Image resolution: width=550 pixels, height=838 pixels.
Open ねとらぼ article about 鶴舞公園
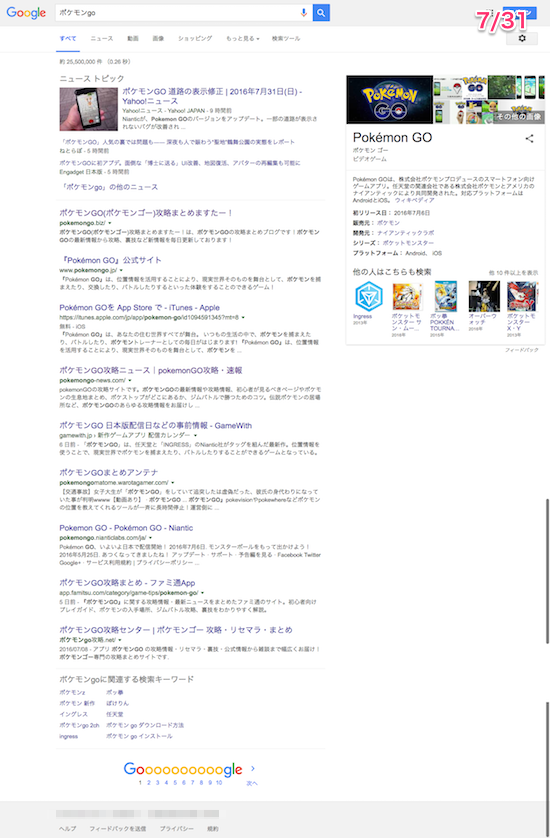[x=177, y=142]
